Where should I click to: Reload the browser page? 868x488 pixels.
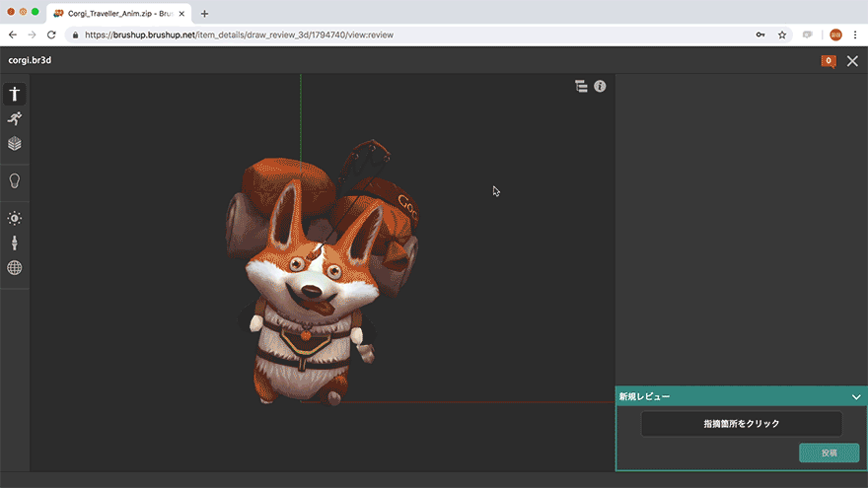51,35
